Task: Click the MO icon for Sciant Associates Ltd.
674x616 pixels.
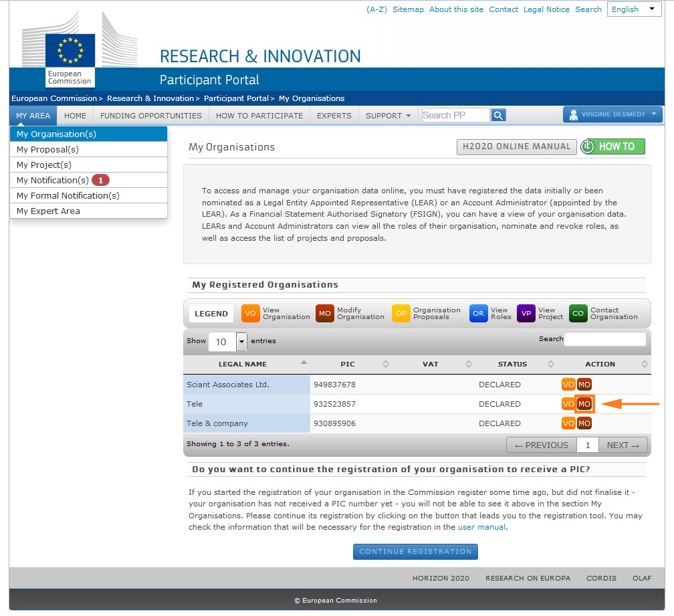Action: click(x=584, y=385)
